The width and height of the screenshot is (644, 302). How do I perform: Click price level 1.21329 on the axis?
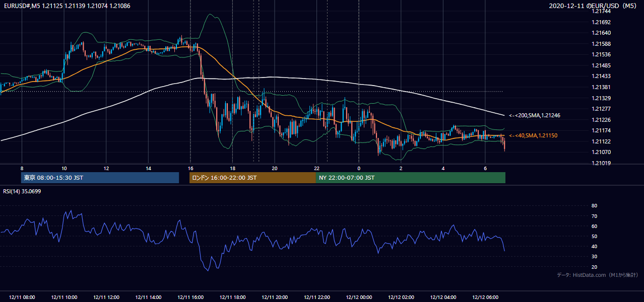(602, 98)
